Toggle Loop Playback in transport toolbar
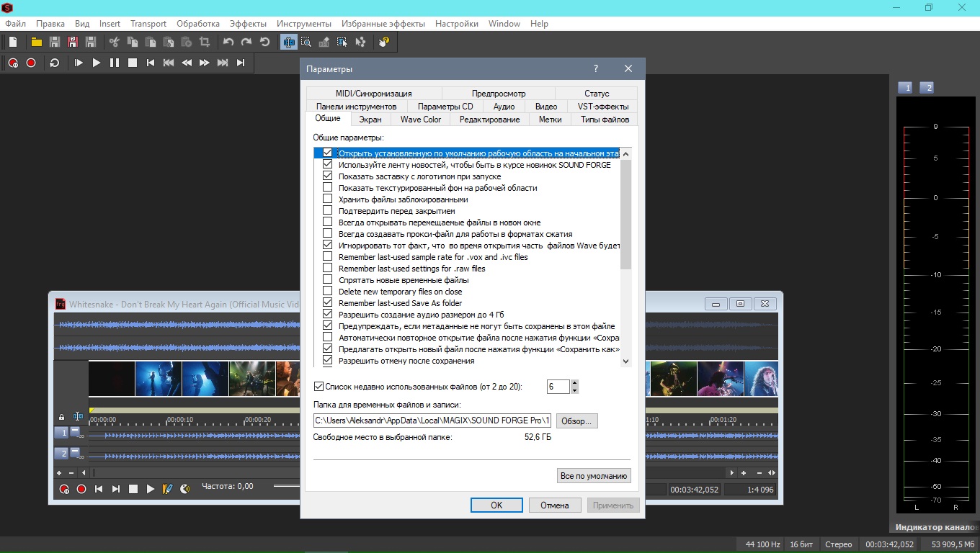The height and width of the screenshot is (553, 980). tap(55, 63)
